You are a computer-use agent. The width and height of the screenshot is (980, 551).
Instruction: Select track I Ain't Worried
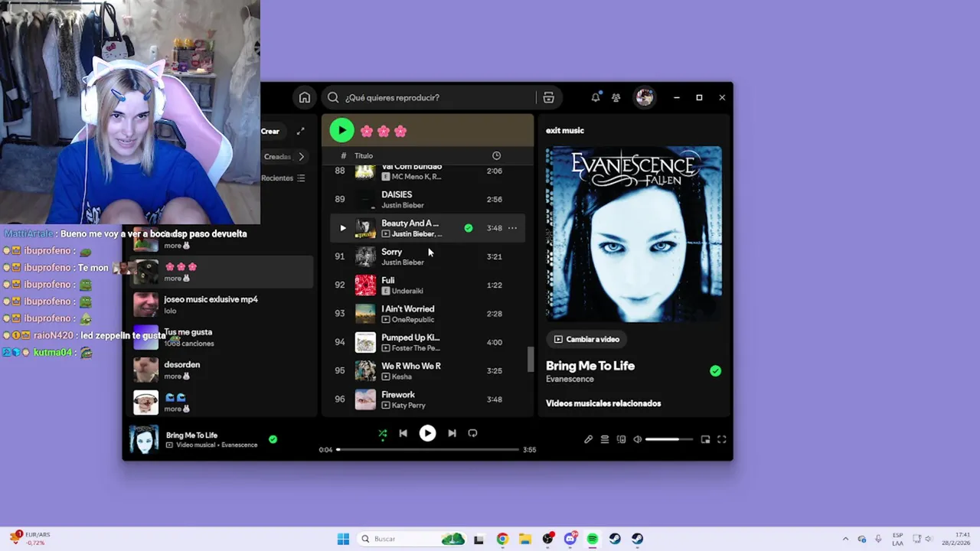tap(428, 313)
